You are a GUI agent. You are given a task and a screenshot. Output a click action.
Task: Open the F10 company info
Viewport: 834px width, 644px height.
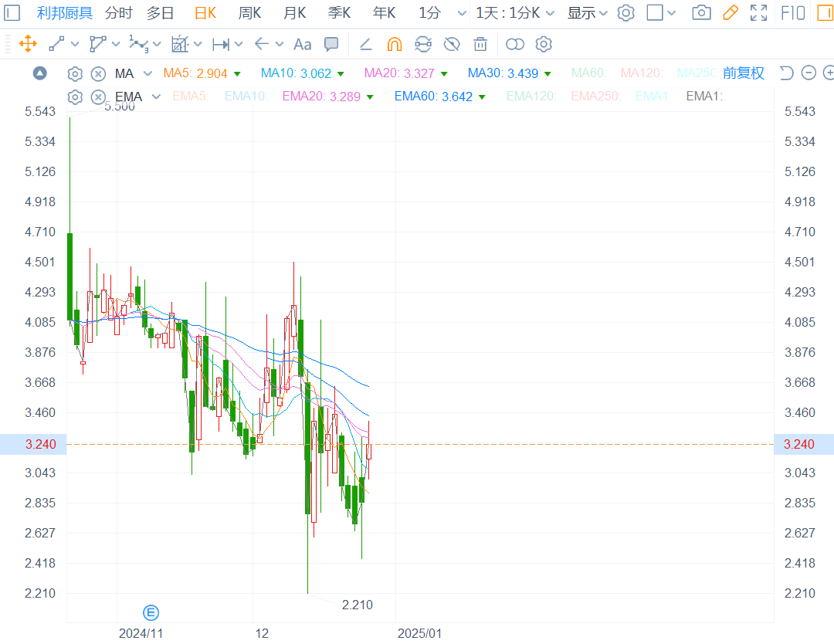pyautogui.click(x=792, y=13)
